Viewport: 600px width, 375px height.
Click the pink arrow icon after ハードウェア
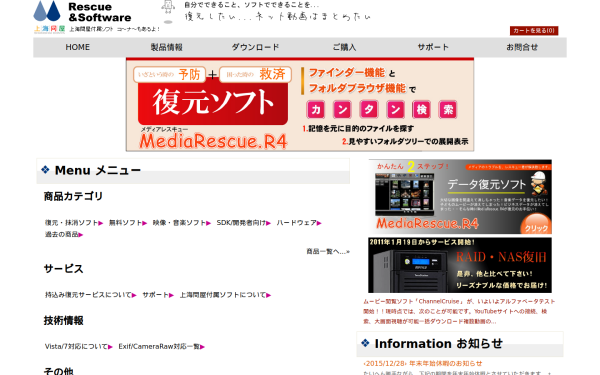(319, 223)
